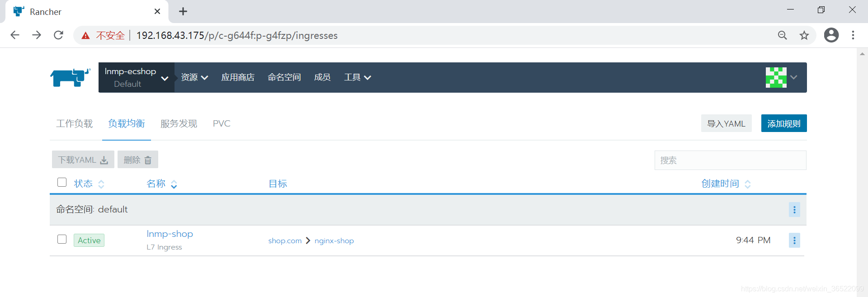Image resolution: width=868 pixels, height=297 pixels.
Task: Sort by 状态 column
Action: pyautogui.click(x=89, y=184)
